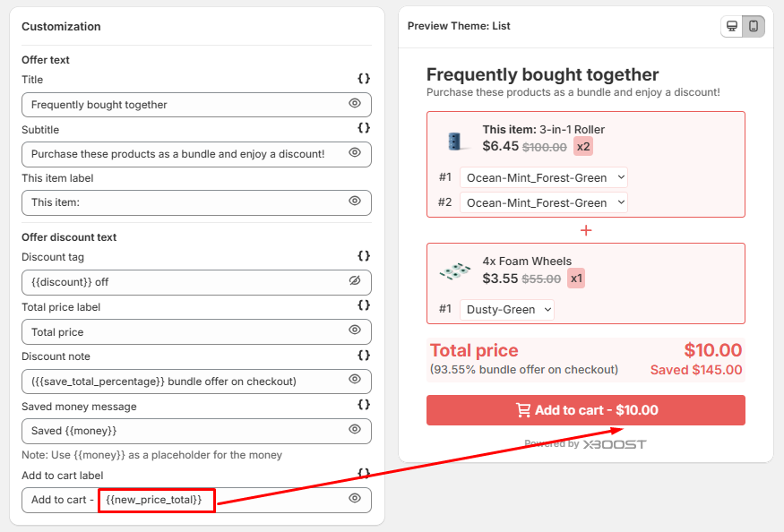784x532 pixels.
Task: Insert variable for Saved money message
Action: coord(364,405)
